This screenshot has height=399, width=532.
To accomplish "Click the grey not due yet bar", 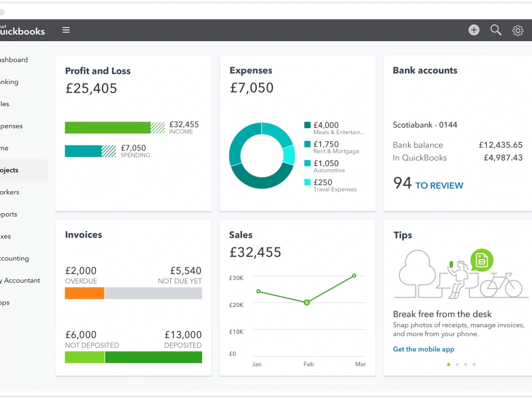I will coord(153,293).
